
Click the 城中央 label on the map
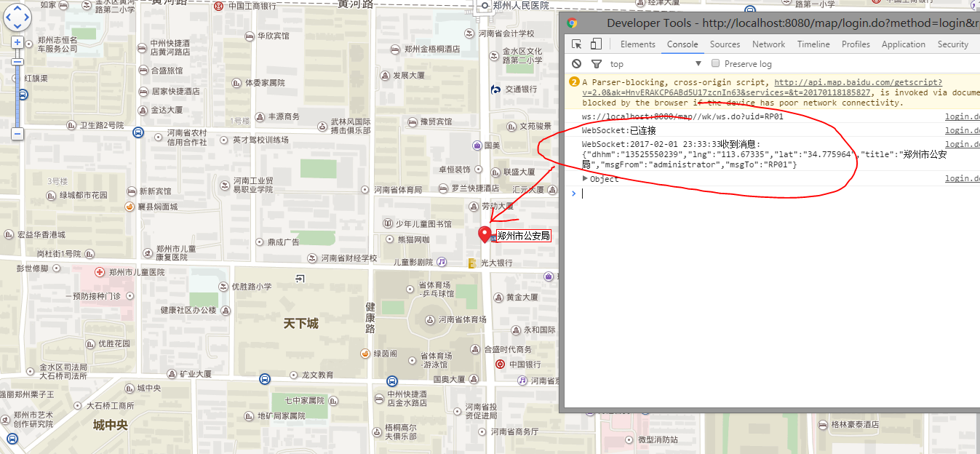pos(111,425)
